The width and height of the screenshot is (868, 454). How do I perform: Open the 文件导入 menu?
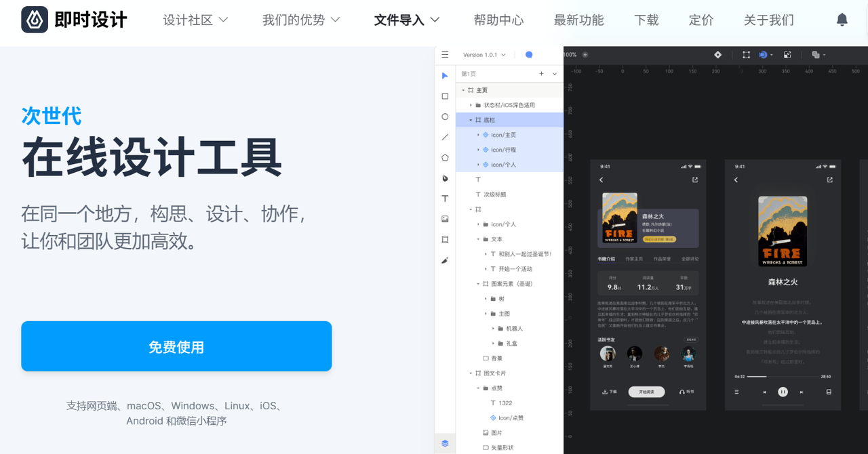(407, 20)
